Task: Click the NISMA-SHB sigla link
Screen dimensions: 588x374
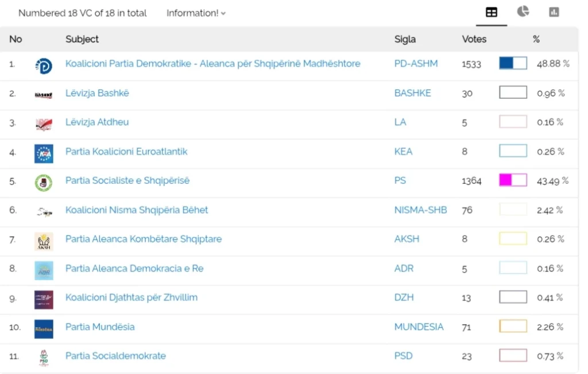Action: 420,210
